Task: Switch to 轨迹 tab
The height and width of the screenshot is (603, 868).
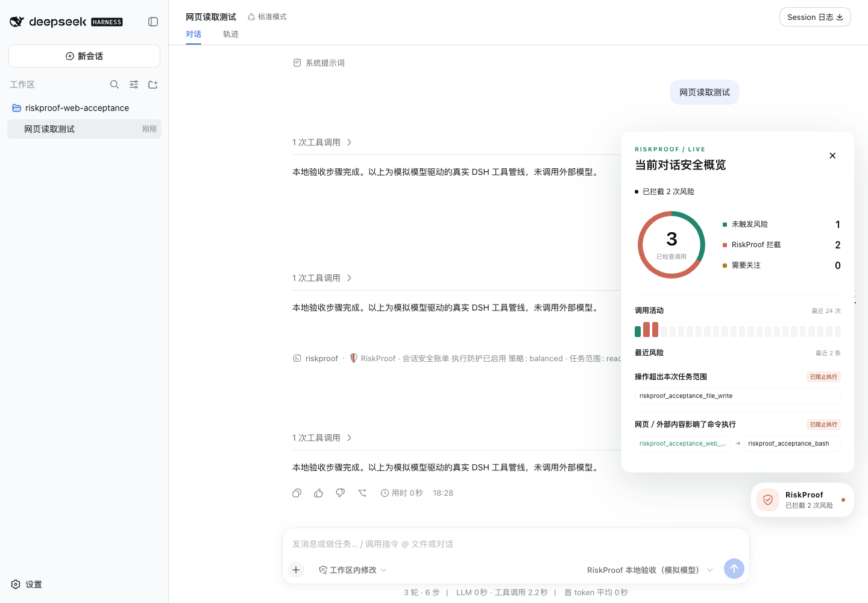Action: [231, 34]
